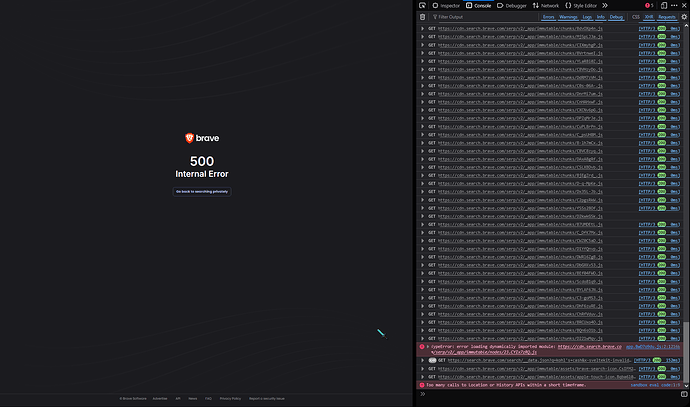Screen dimensions: 690x407
Task: Toggle the Errors filter
Action: point(548,17)
